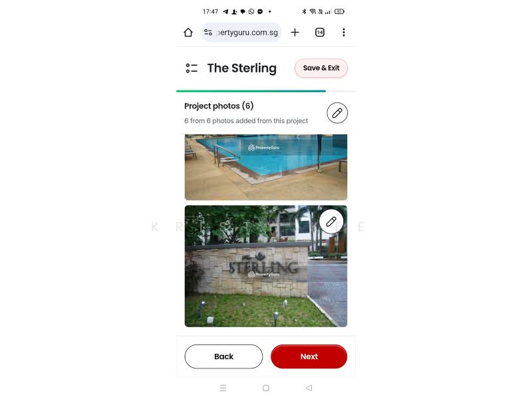Open a new tab with plus icon
This screenshot has width=532, height=399.
click(x=295, y=32)
